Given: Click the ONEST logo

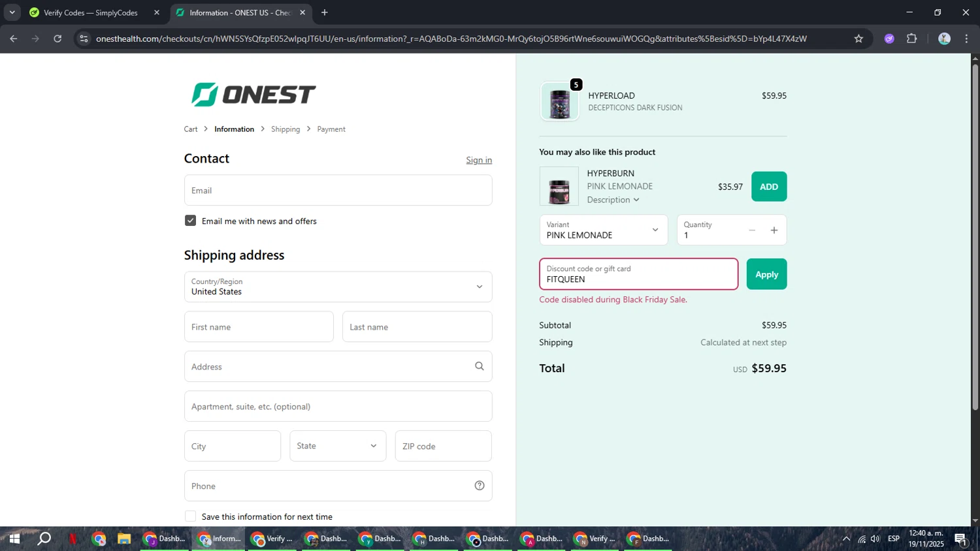Looking at the screenshot, I should 253,95.
